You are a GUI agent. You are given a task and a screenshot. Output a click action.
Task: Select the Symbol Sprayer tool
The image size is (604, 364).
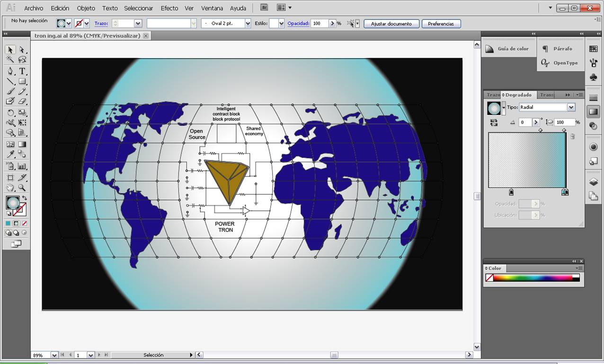point(10,166)
